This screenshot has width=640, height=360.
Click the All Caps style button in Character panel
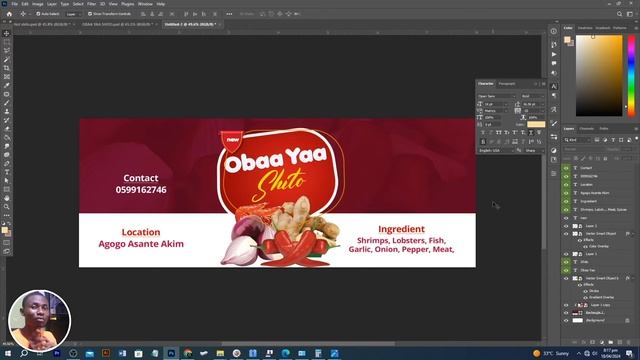coord(498,133)
